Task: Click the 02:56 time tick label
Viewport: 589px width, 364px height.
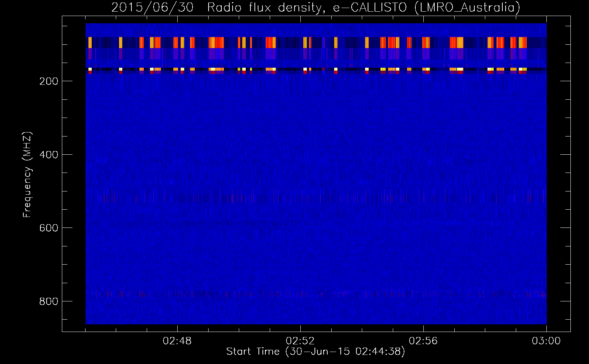Action: pos(423,341)
